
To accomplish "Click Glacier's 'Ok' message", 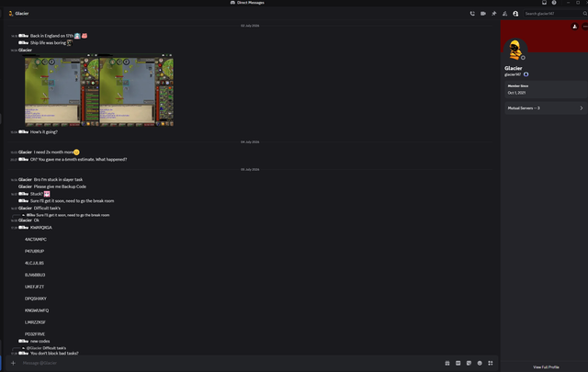I will [37, 220].
